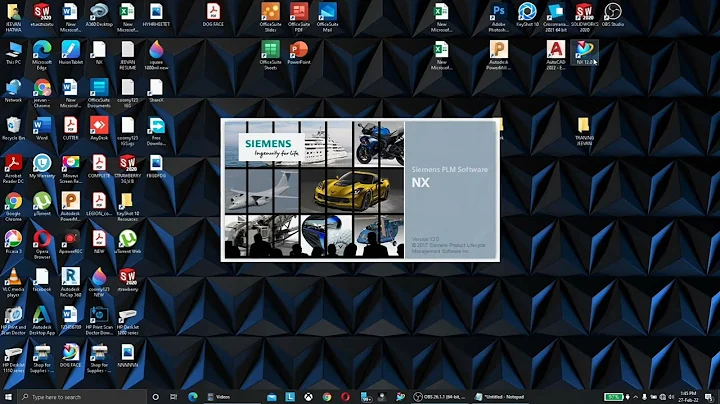The height and width of the screenshot is (404, 720).
Task: Select the Autodesk Desktop App shortcut
Action: (42, 320)
